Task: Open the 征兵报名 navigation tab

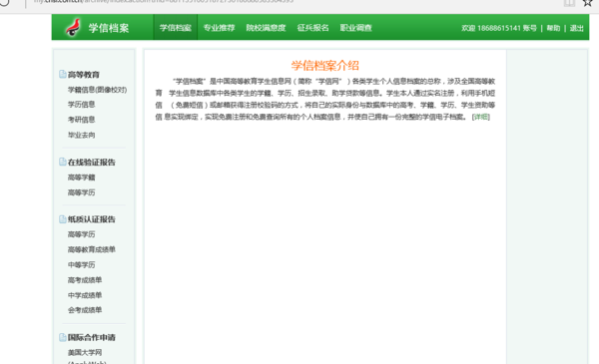Action: [x=312, y=28]
